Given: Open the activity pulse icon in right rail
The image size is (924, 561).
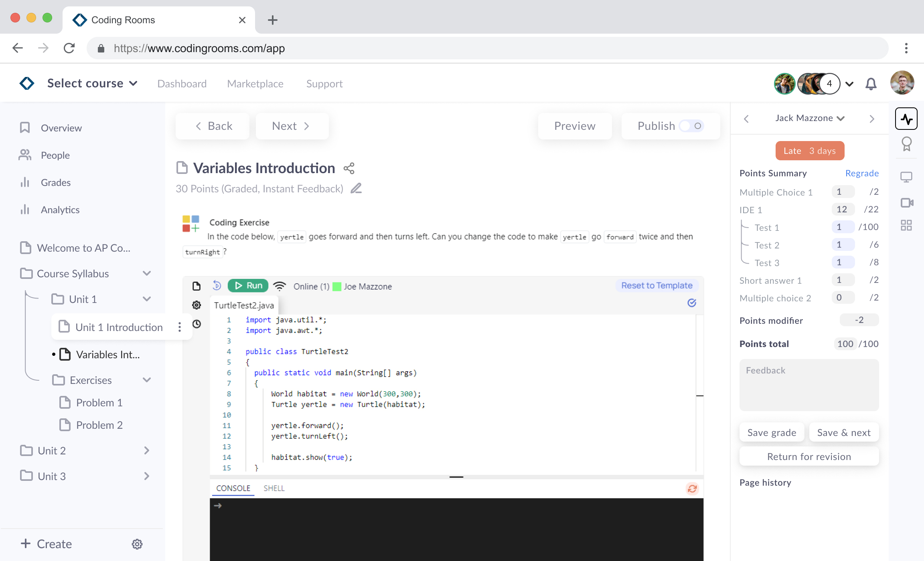Looking at the screenshot, I should (x=906, y=119).
